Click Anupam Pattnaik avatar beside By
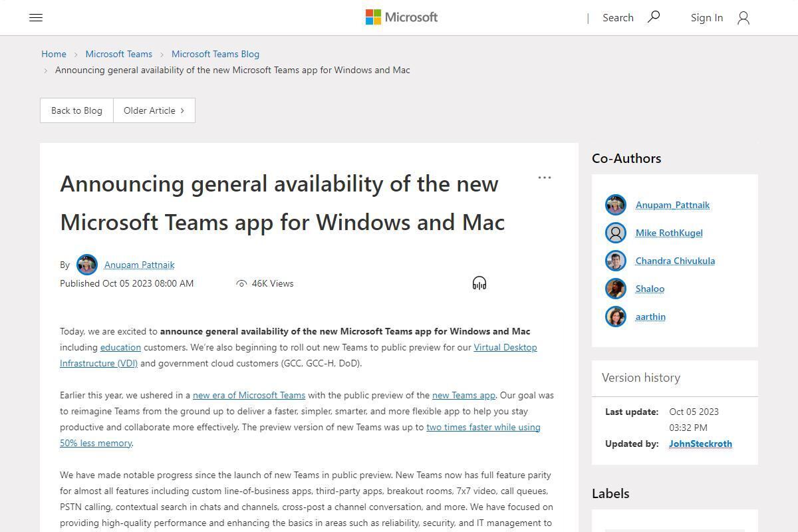Viewport: 798px width, 532px height. point(87,265)
